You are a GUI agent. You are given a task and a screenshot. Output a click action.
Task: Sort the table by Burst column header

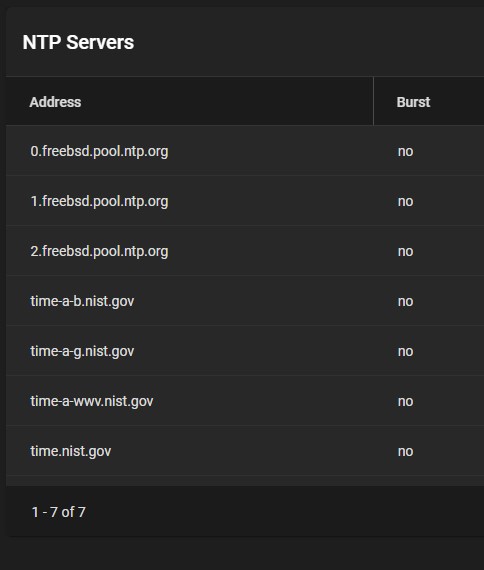point(413,102)
